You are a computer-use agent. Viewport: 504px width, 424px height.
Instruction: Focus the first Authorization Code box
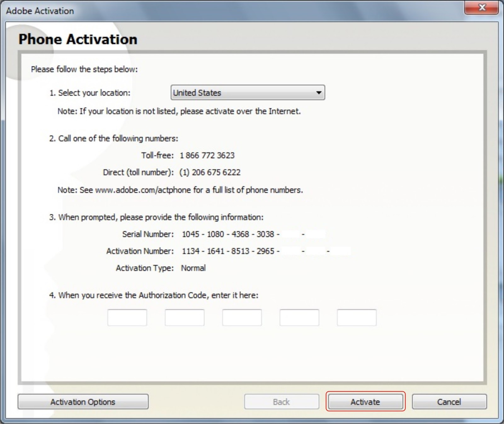[x=127, y=317]
